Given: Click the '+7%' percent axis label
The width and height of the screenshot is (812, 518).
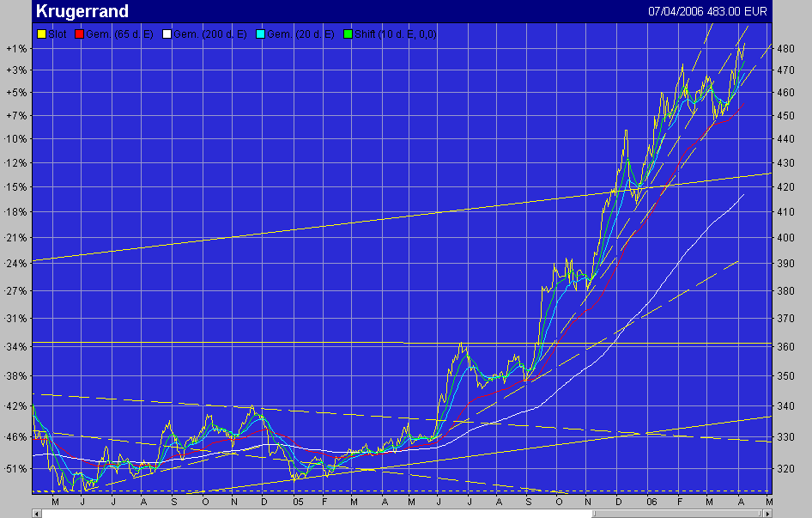Looking at the screenshot, I should click(x=16, y=116).
